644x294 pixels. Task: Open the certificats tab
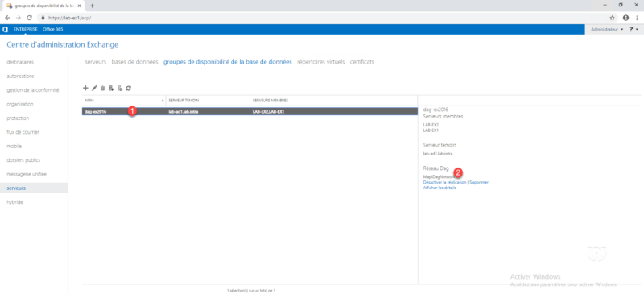pyautogui.click(x=361, y=62)
